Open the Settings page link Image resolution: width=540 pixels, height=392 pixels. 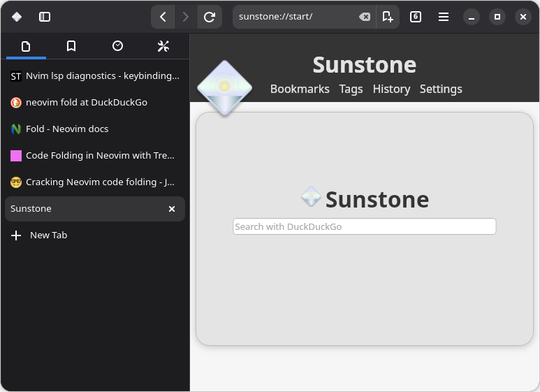tap(441, 89)
